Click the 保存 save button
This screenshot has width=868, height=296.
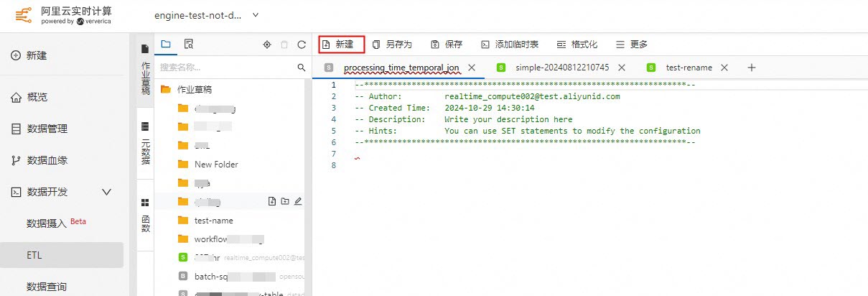pos(446,45)
